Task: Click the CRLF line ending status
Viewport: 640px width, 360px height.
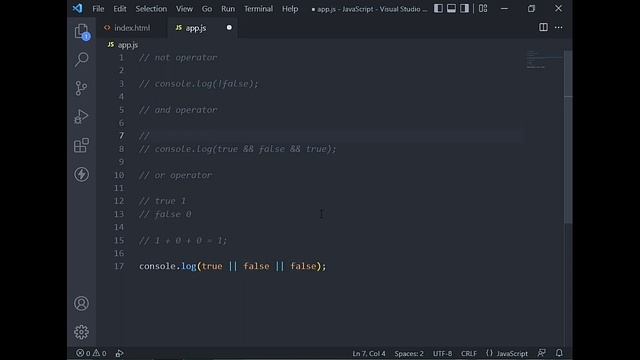Action: [469, 353]
